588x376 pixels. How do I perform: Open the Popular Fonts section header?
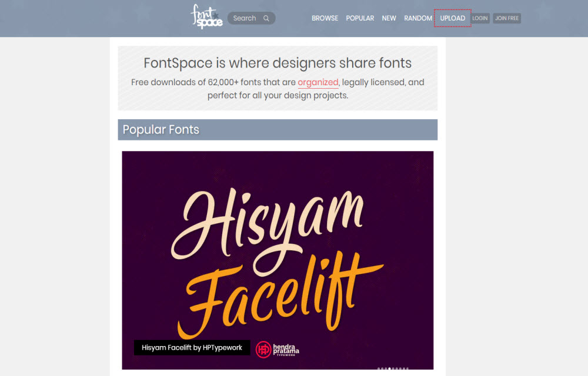278,130
